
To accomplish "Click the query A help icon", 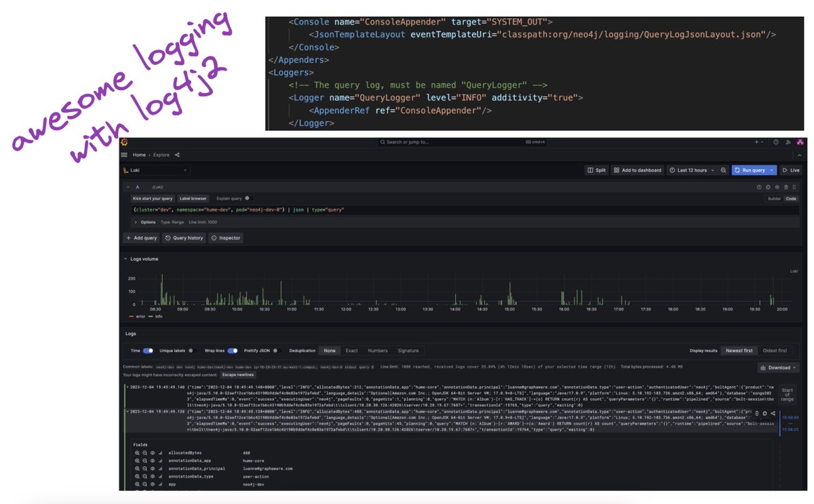I will click(x=760, y=187).
